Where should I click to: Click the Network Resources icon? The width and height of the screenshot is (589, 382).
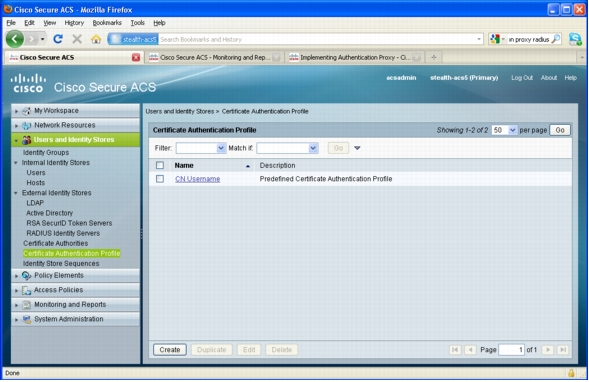pos(26,125)
